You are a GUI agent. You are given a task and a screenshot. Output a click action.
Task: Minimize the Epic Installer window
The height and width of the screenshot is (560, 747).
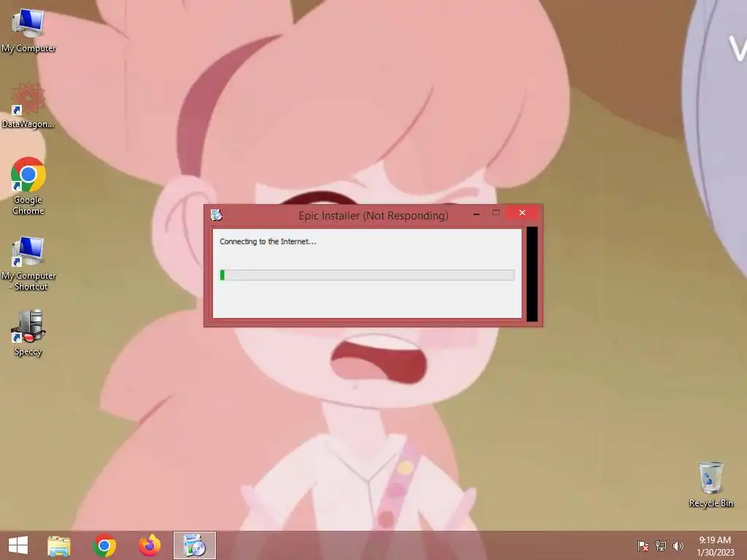(476, 214)
